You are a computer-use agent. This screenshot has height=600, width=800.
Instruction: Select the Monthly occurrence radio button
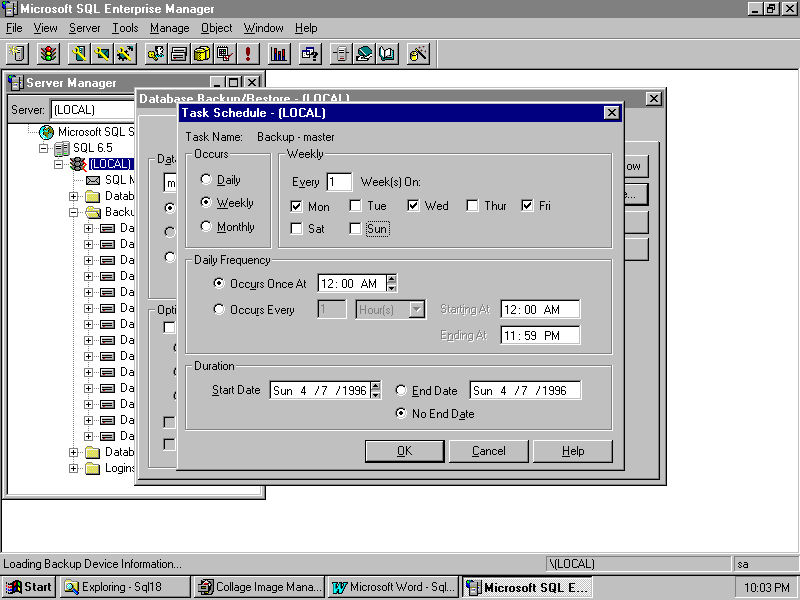(x=206, y=226)
